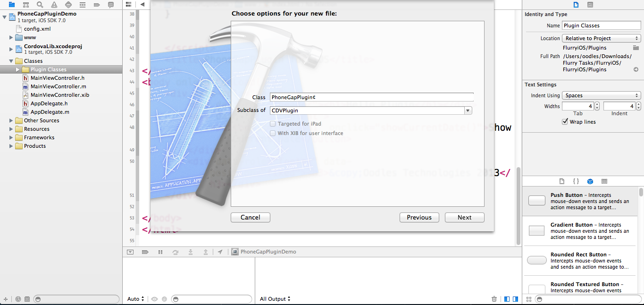Viewport: 644px width, 305px height.
Task: Click Cancel in new file dialog
Action: click(x=251, y=218)
